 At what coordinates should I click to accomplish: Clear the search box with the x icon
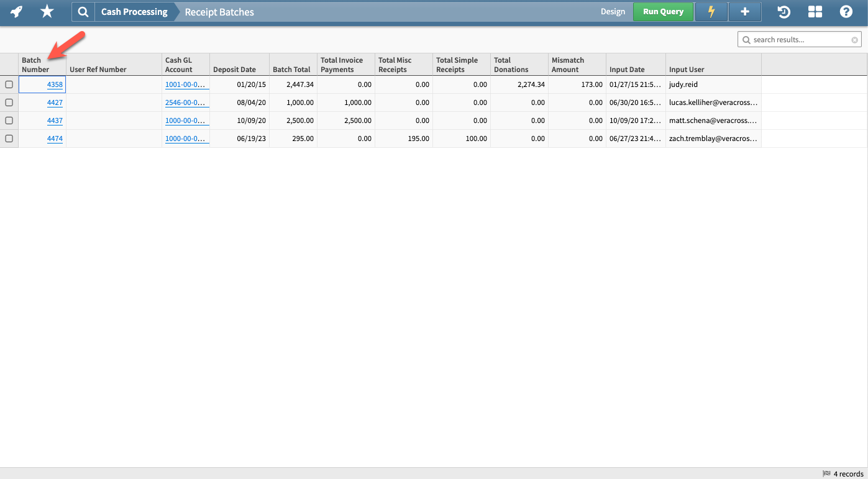854,39
